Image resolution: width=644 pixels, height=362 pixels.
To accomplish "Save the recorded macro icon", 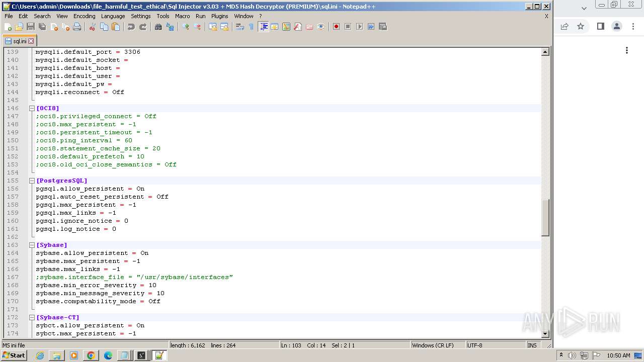I will click(x=383, y=27).
